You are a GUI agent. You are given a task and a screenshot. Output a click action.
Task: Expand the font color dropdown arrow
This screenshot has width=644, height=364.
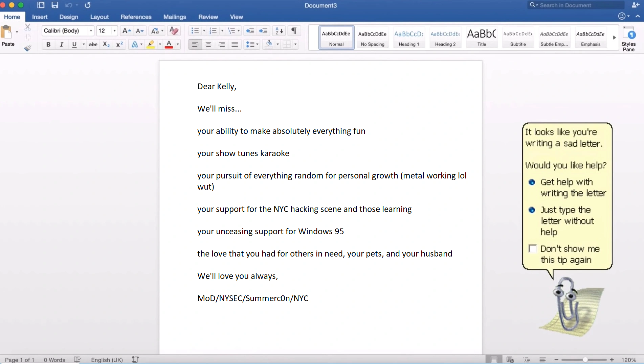(178, 44)
